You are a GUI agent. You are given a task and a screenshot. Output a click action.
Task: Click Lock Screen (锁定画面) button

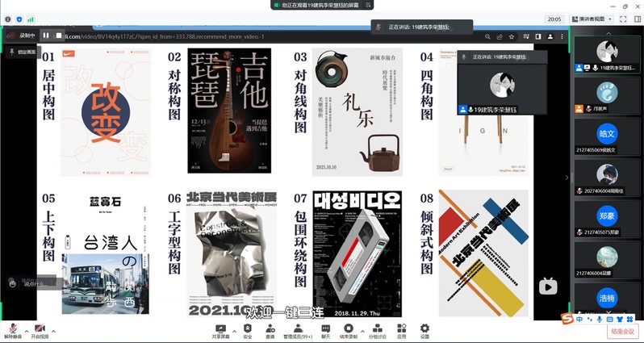[x=22, y=52]
